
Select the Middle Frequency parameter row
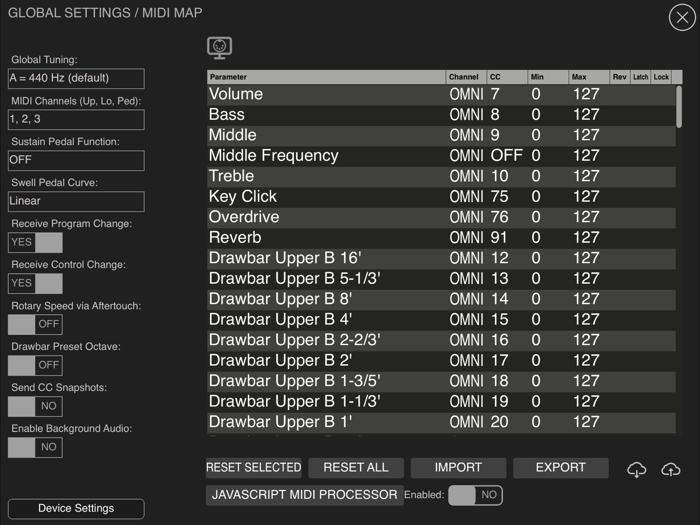tap(441, 156)
